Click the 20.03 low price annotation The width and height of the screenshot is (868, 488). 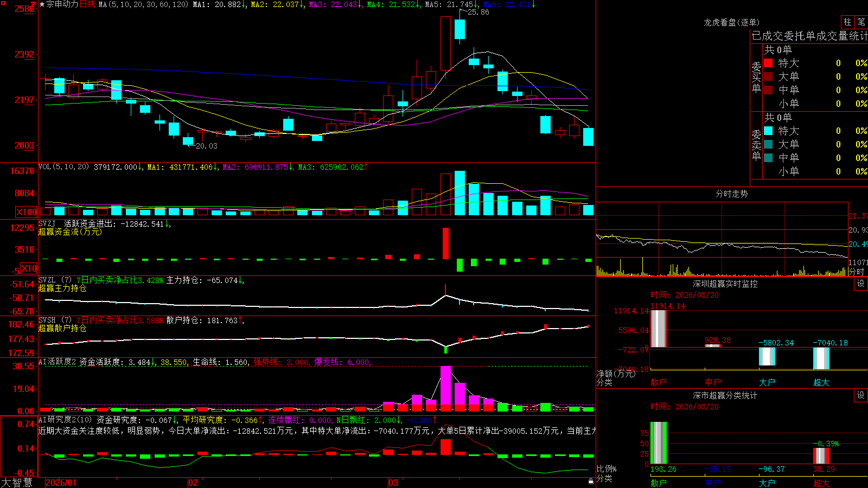point(206,146)
